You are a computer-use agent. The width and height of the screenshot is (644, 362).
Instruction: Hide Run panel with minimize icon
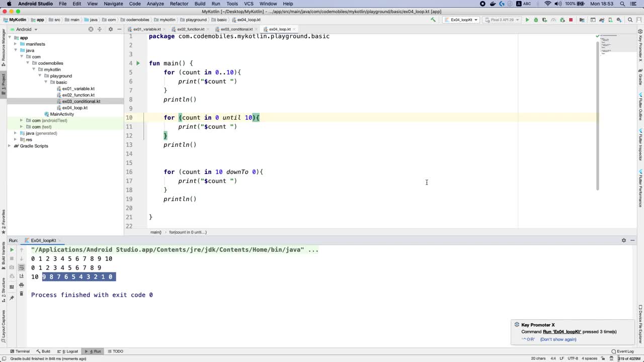[x=632, y=240]
